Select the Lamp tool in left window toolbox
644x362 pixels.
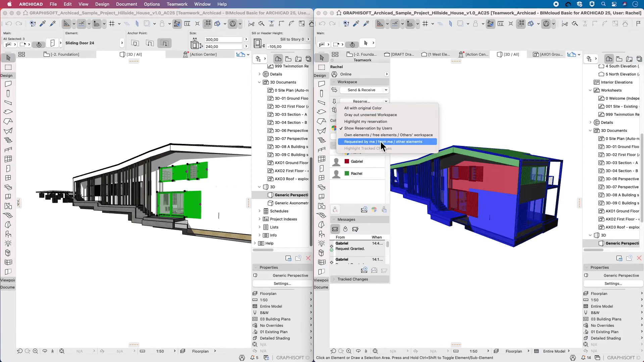pyautogui.click(x=8, y=244)
